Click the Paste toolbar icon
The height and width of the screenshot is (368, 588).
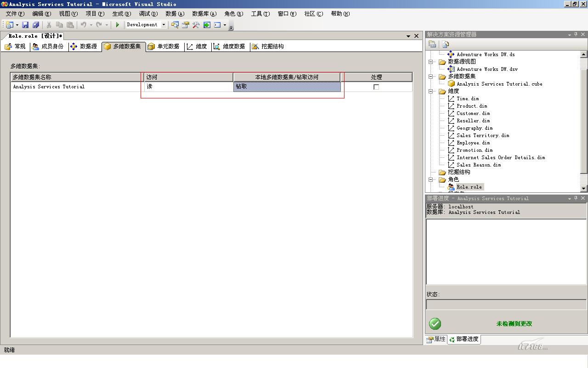[70, 25]
